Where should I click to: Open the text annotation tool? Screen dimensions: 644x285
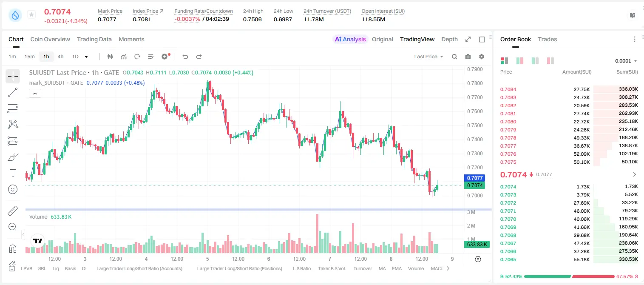(x=13, y=173)
